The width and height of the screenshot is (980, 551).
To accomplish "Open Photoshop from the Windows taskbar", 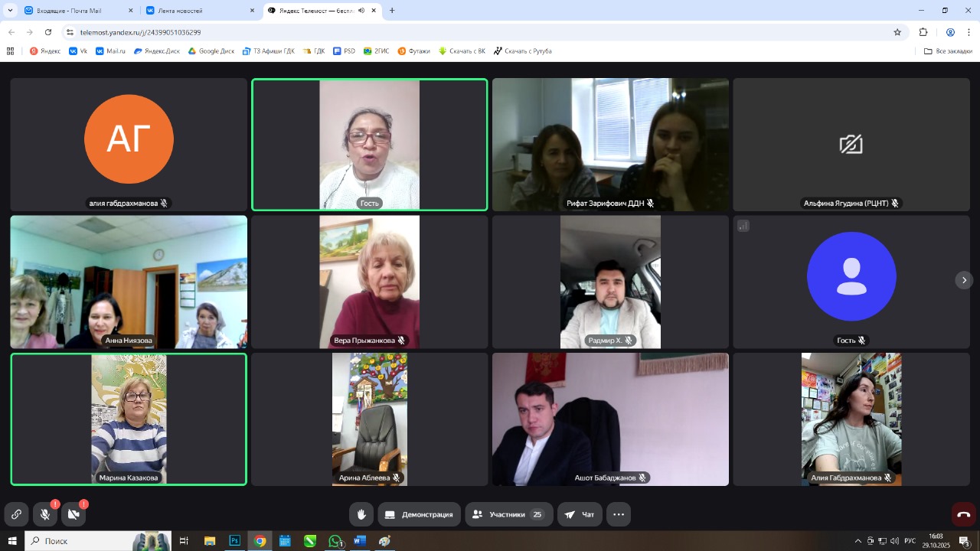I will click(x=235, y=541).
